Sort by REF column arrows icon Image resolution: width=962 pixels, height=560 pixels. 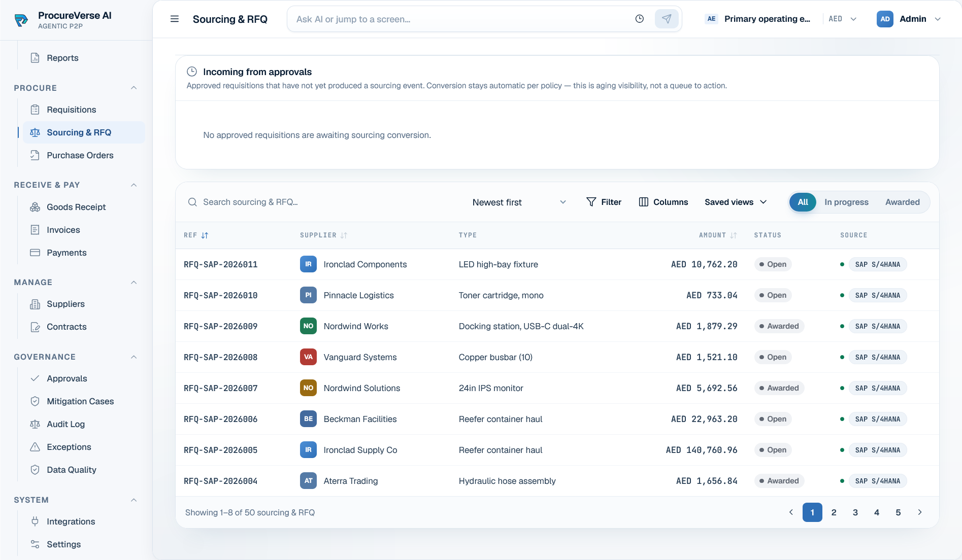coord(205,235)
